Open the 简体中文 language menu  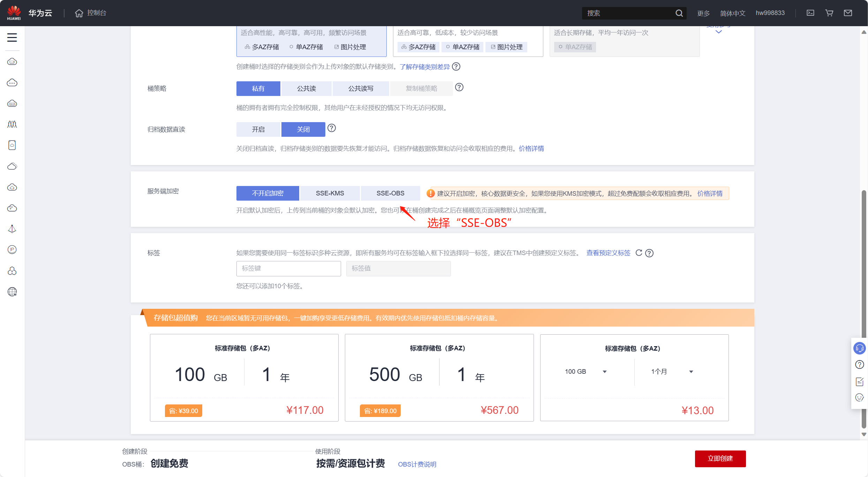(x=732, y=13)
